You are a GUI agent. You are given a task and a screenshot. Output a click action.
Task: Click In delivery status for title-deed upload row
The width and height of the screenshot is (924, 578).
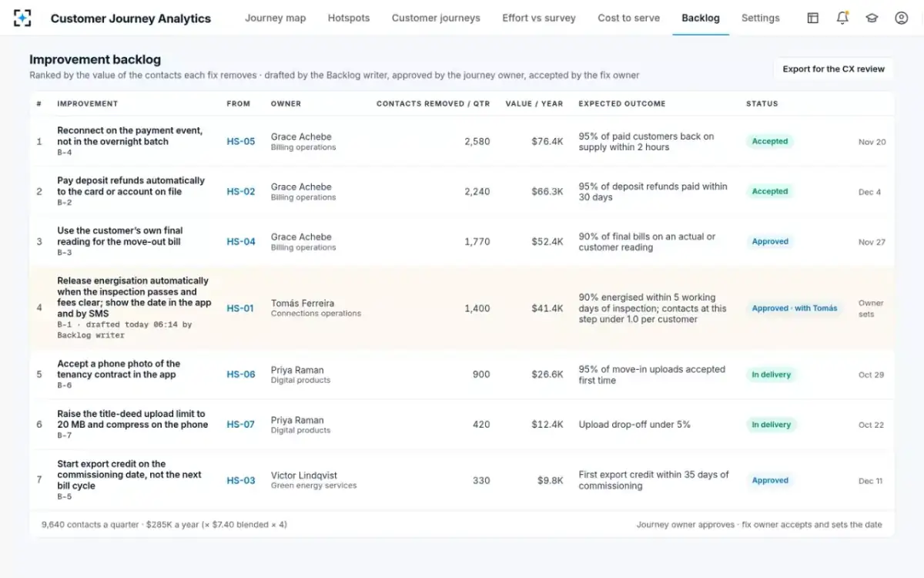[x=772, y=425]
